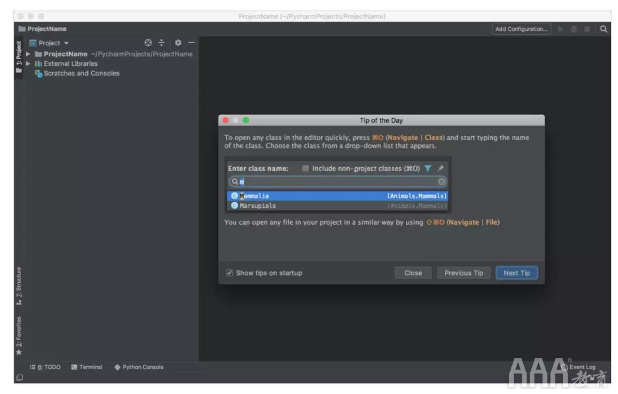The width and height of the screenshot is (618, 394).
Task: Click the Collapse All icon in the Project panel
Action: (x=161, y=43)
